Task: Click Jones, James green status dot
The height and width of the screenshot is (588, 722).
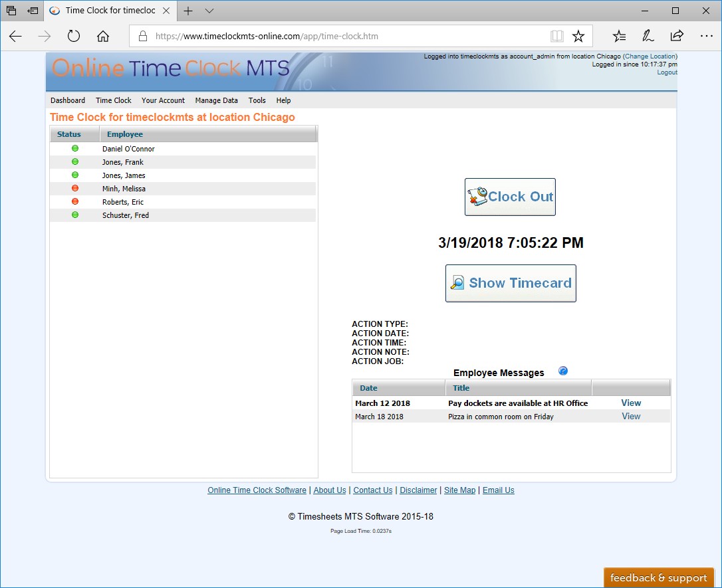Action: (x=75, y=175)
